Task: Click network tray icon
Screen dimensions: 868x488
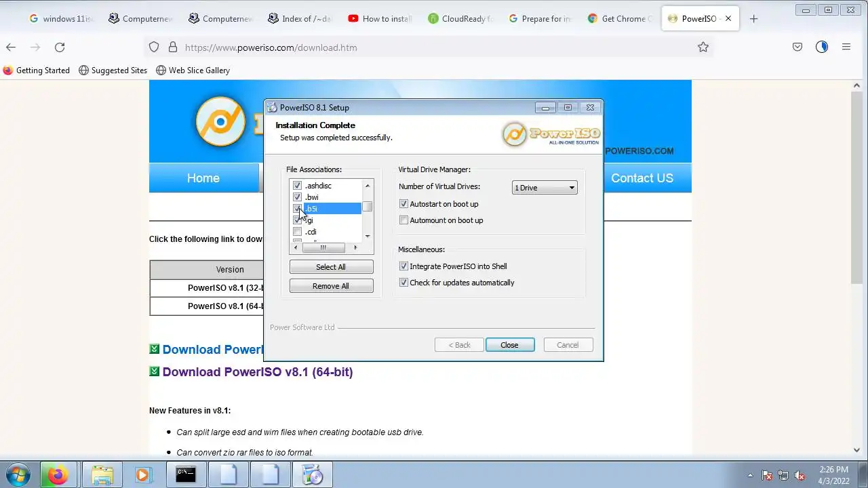Action: (783, 475)
